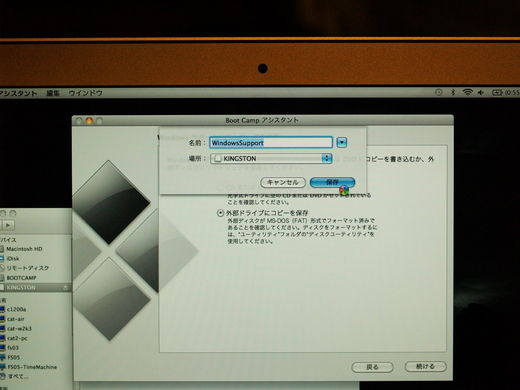This screenshot has width=520, height=390.
Task: Click Finder window forward navigation arrow
Action: point(8,225)
